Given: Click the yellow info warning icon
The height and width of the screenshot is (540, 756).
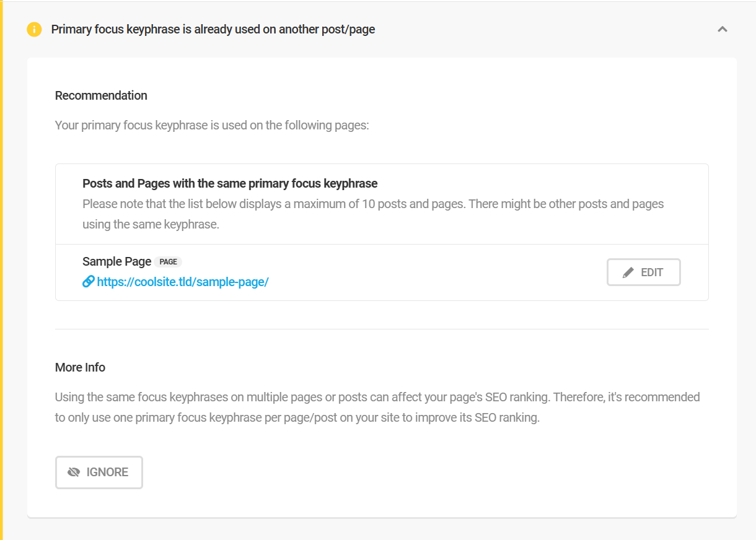Looking at the screenshot, I should [x=34, y=29].
